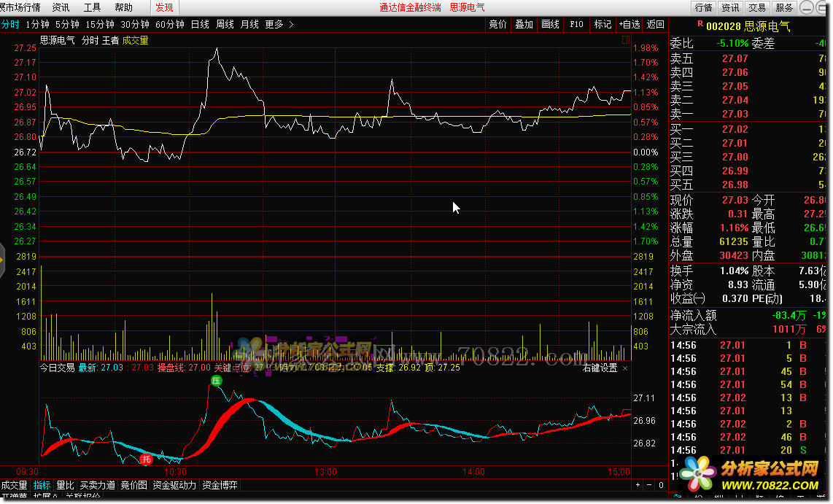Open the 展市场行情 menu
Viewport: 833px width, 504px height.
point(20,7)
